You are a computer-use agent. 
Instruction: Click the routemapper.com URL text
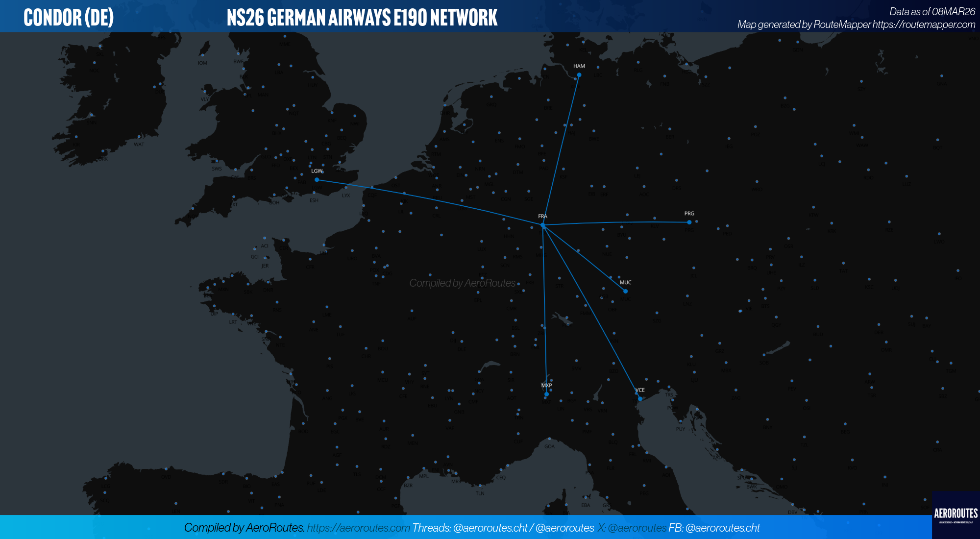pos(923,24)
